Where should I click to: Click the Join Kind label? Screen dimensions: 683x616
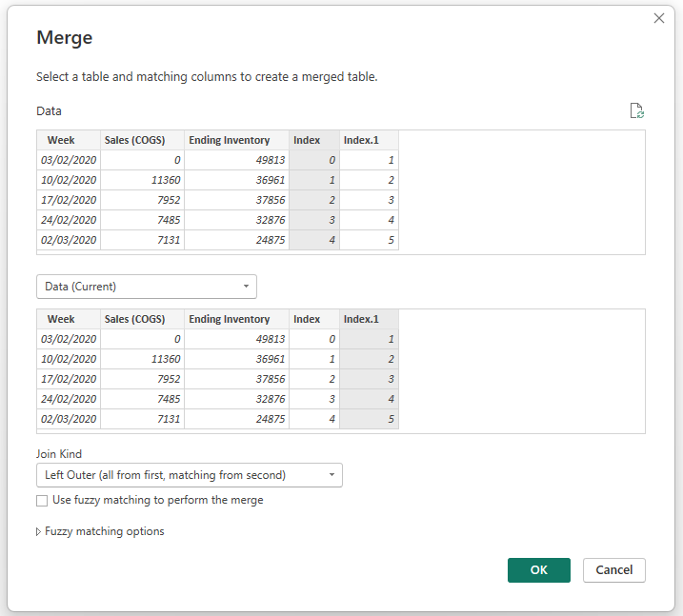[59, 454]
